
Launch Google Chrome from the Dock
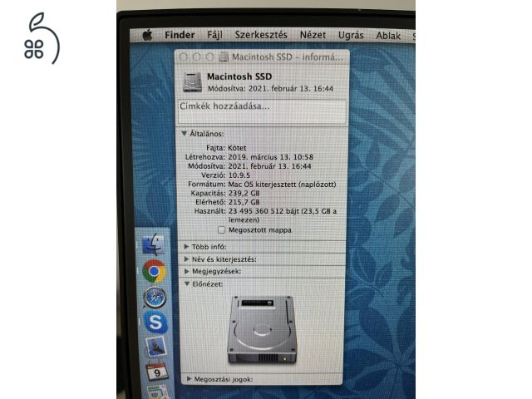(x=154, y=271)
